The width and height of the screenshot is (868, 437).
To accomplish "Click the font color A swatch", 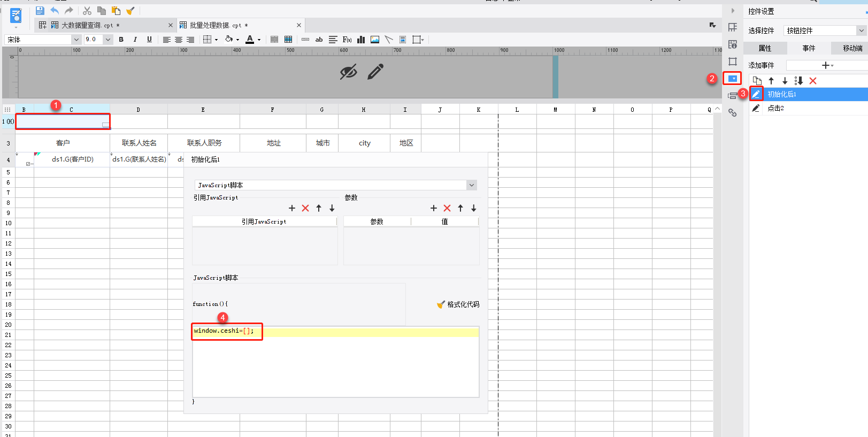I will [250, 40].
